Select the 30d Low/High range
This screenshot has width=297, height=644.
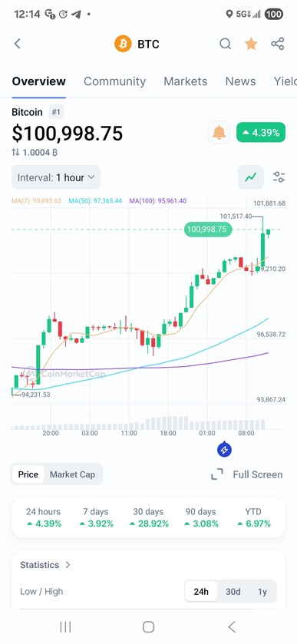pos(233,592)
